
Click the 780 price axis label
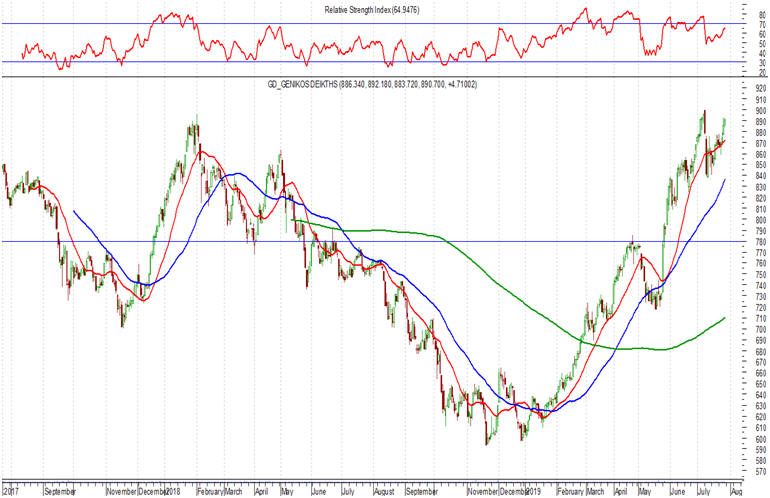coord(761,242)
